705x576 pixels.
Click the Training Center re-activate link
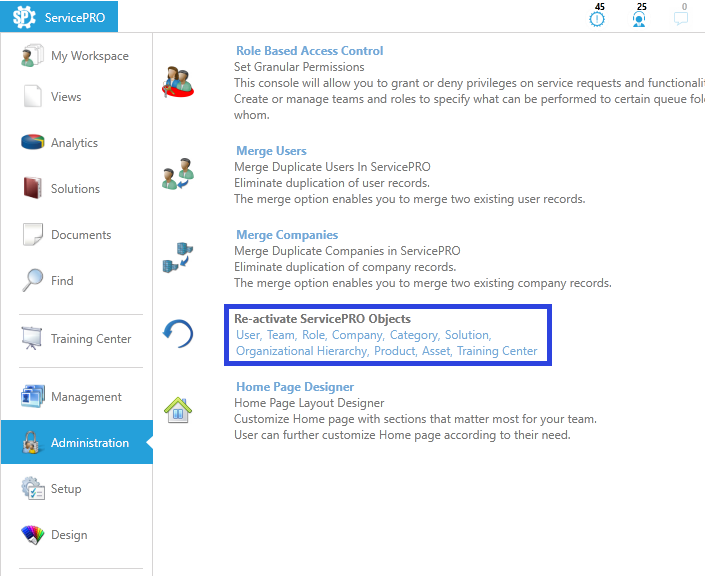[497, 351]
